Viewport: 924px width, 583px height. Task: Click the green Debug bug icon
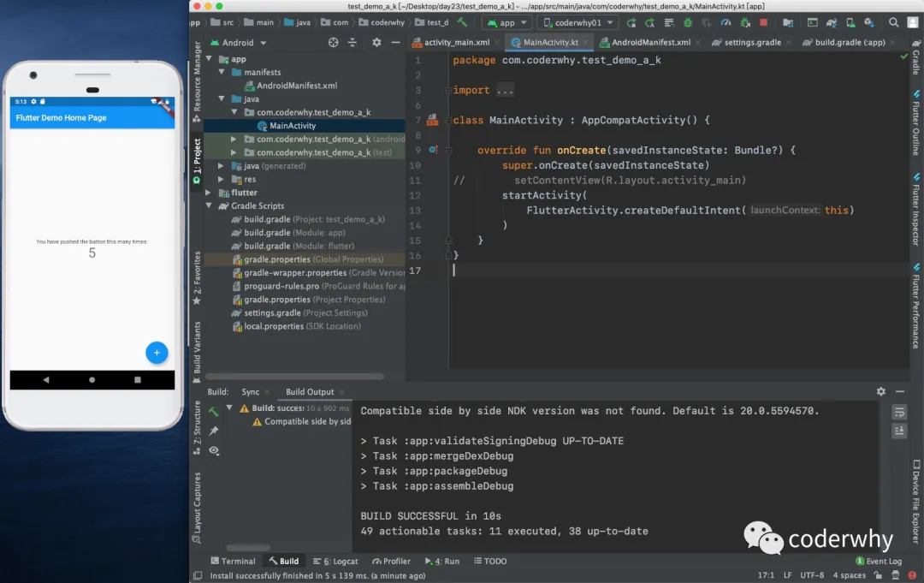point(688,22)
